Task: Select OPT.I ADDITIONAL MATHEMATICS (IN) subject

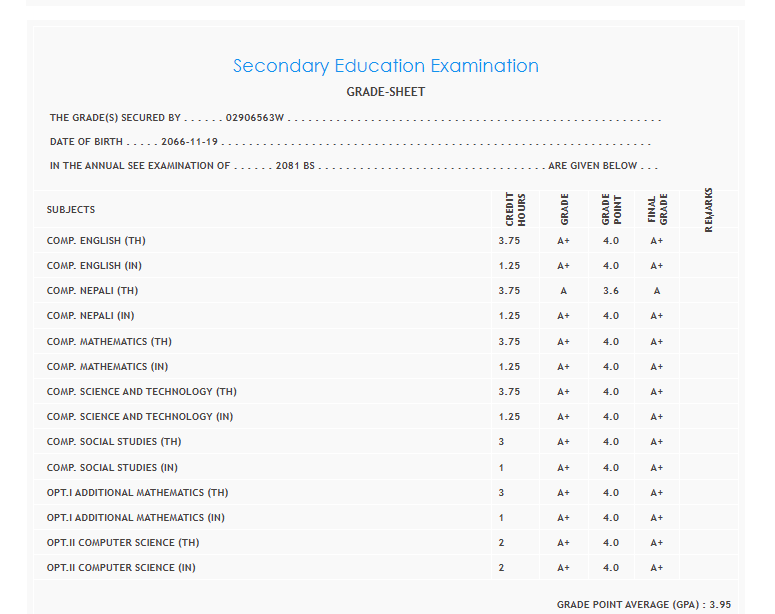Action: pyautogui.click(x=136, y=518)
